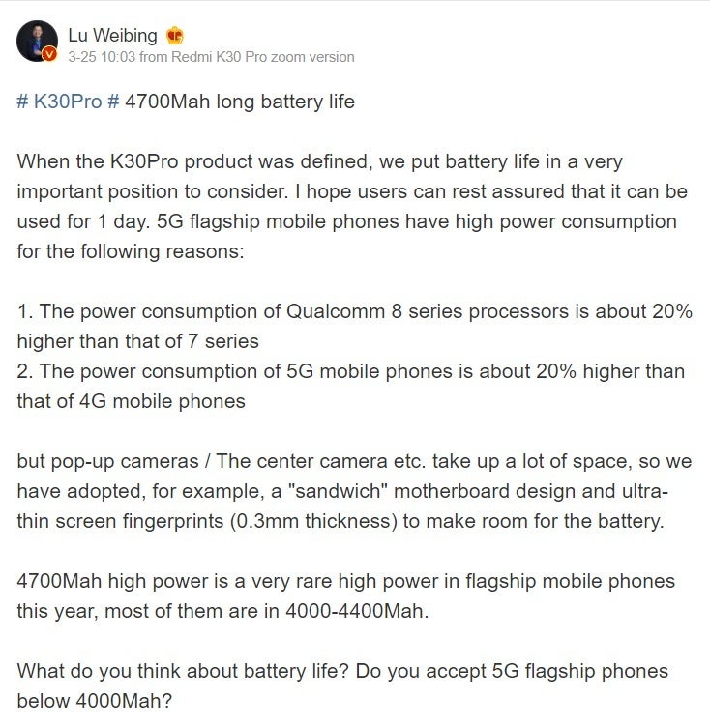Click the "4700Mah long battery life" headline text
The width and height of the screenshot is (710, 728).
[x=240, y=102]
